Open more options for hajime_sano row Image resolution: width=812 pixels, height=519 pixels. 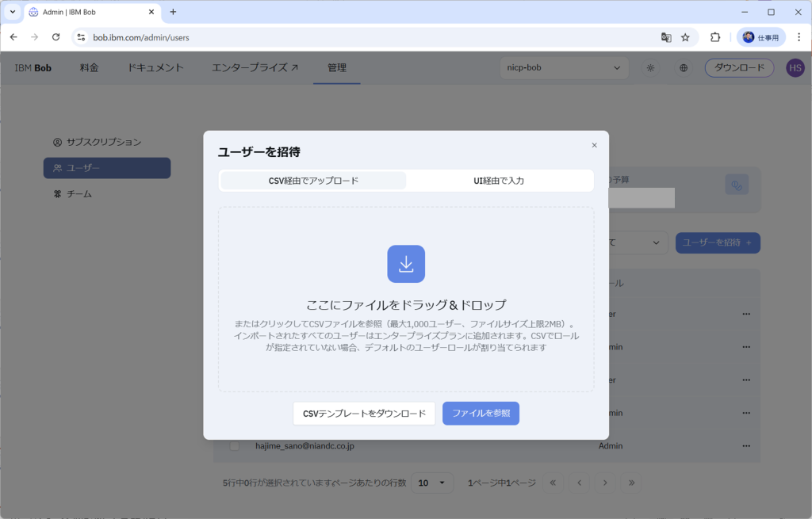(x=746, y=446)
